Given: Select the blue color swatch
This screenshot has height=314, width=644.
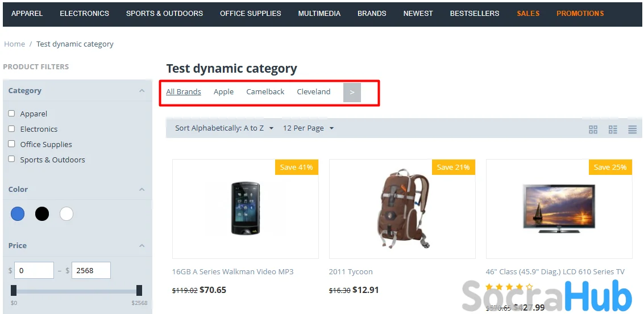Looking at the screenshot, I should point(18,214).
